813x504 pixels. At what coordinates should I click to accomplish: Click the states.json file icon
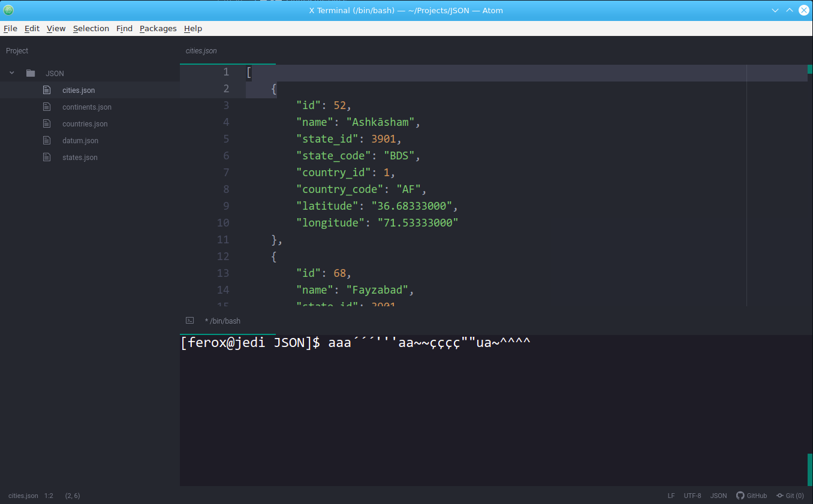pyautogui.click(x=47, y=157)
